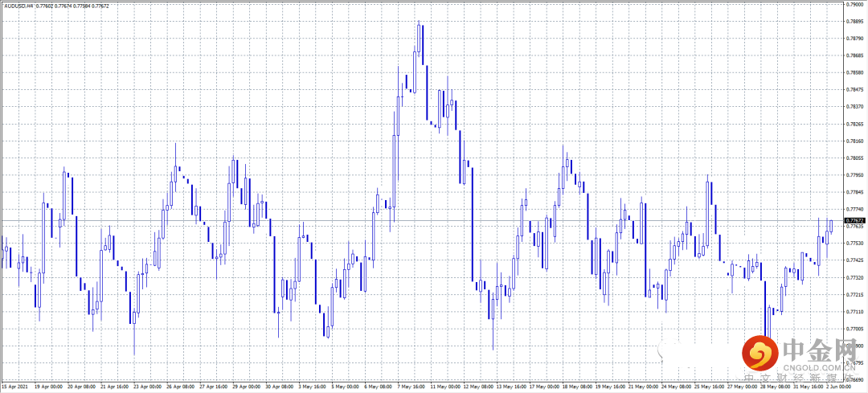This screenshot has height=393, width=868.
Task: Select the 26 Apr 08:00 time marker
Action: coord(181,386)
